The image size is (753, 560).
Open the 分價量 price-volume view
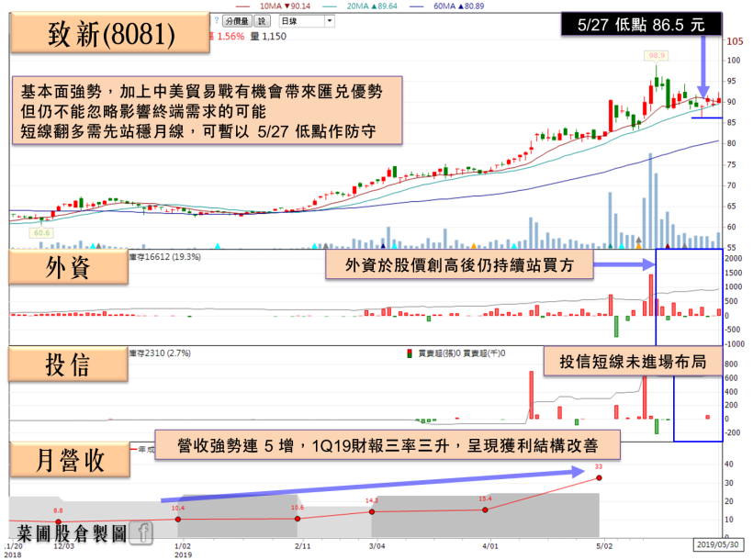237,21
